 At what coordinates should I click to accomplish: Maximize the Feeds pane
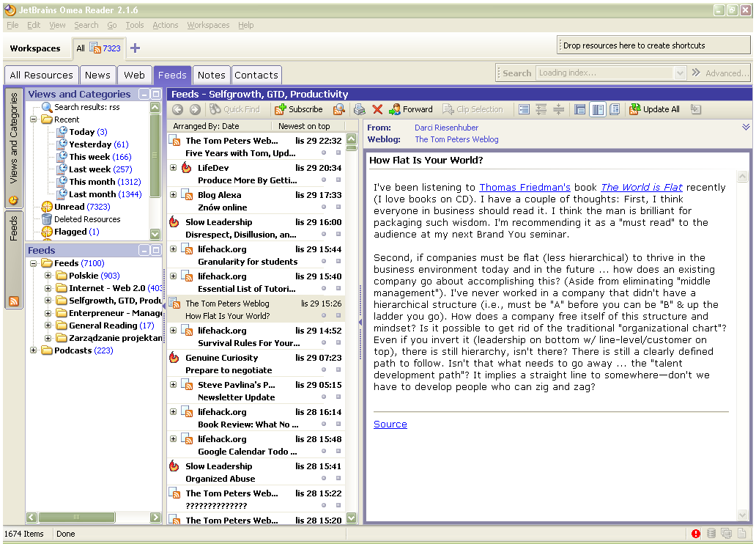tap(156, 250)
